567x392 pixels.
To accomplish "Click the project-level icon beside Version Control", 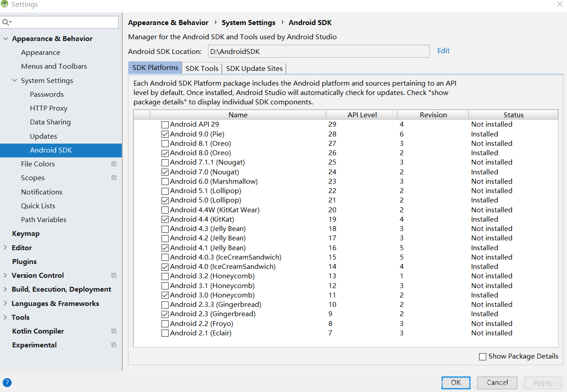I will click(114, 276).
